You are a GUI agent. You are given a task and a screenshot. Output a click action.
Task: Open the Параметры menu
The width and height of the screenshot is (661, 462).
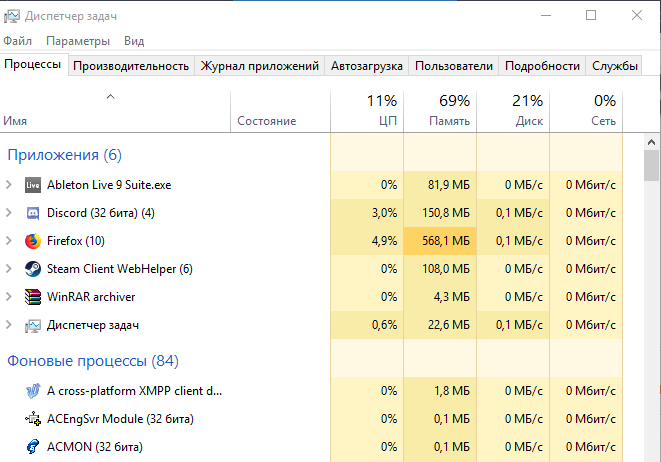tap(77, 41)
